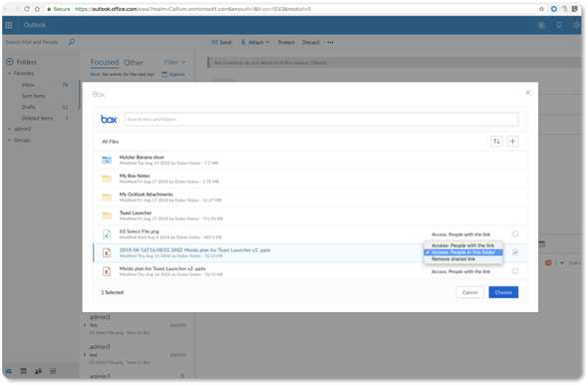The height and width of the screenshot is (385, 588).
Task: Open Tasks icon in bottom navigation
Action: 53,371
